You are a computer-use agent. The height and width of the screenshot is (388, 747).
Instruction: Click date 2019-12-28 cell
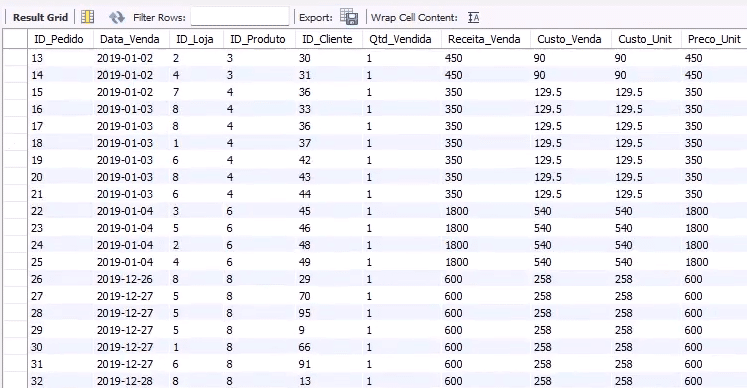[x=125, y=381]
